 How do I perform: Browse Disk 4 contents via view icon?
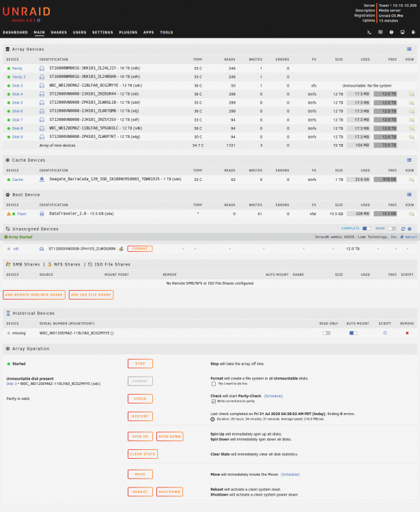point(411,94)
